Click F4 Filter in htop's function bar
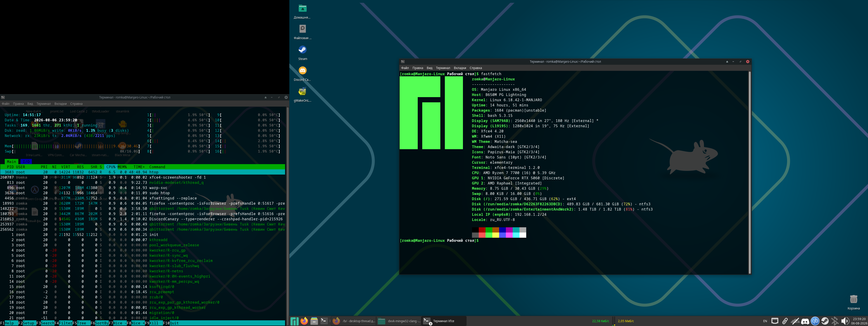 63,323
